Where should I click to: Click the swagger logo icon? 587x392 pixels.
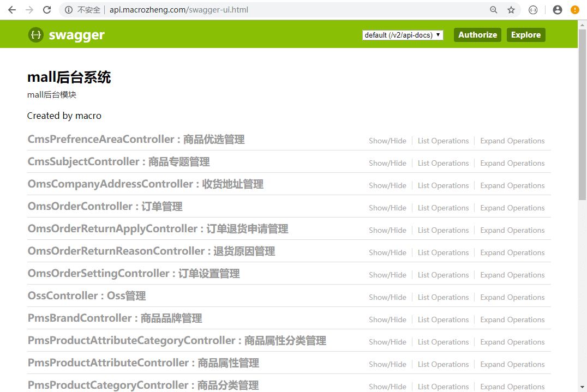36,35
